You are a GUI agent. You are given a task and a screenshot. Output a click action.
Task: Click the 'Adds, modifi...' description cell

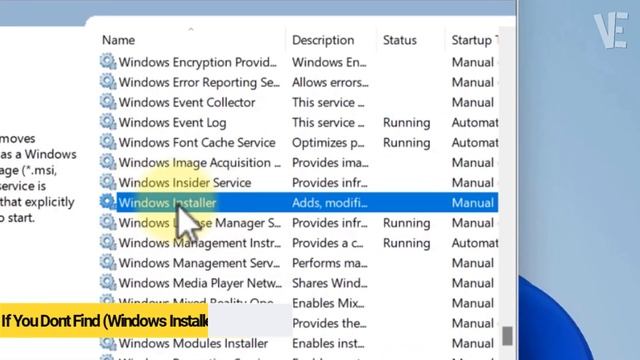click(x=330, y=203)
